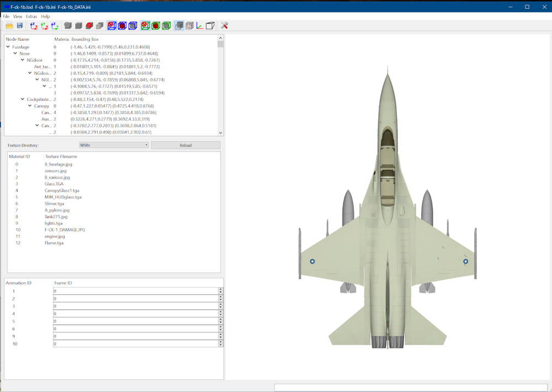Select the CanopyGlass1.tga texture row
Image resolution: width=552 pixels, height=392 pixels.
pos(114,191)
